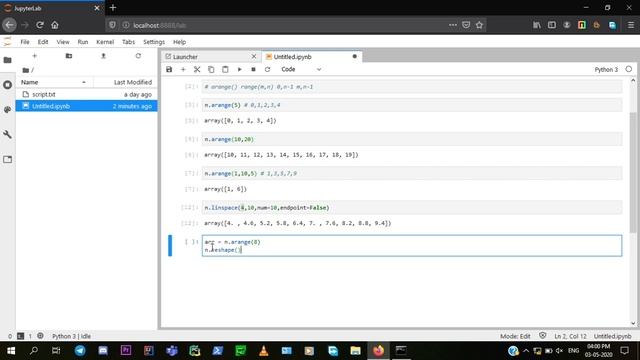The height and width of the screenshot is (360, 640).
Task: Click the notebook trust shield status icon
Action: [542, 336]
